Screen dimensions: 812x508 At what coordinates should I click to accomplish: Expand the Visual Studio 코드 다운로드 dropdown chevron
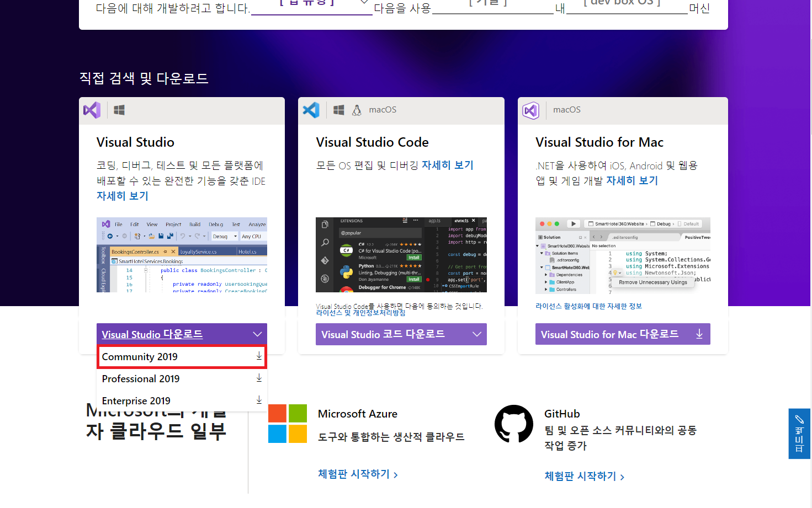(x=477, y=334)
